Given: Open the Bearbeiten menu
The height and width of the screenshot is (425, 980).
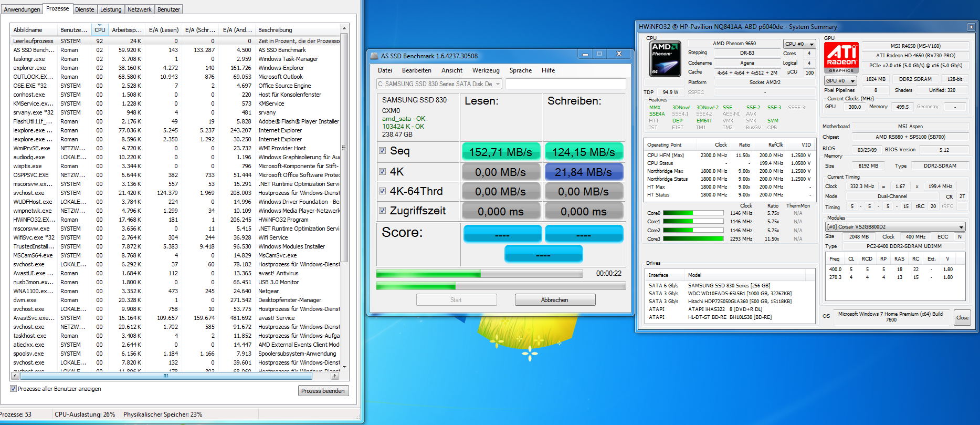Looking at the screenshot, I should pos(417,70).
